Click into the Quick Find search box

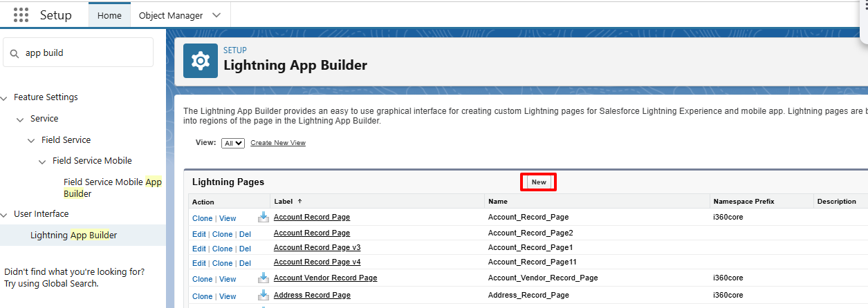(78, 52)
